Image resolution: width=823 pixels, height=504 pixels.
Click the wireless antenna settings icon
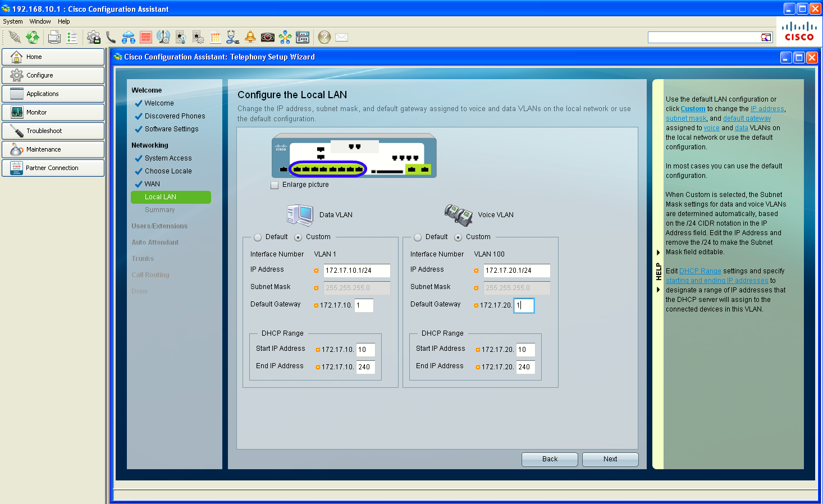pyautogui.click(x=163, y=37)
